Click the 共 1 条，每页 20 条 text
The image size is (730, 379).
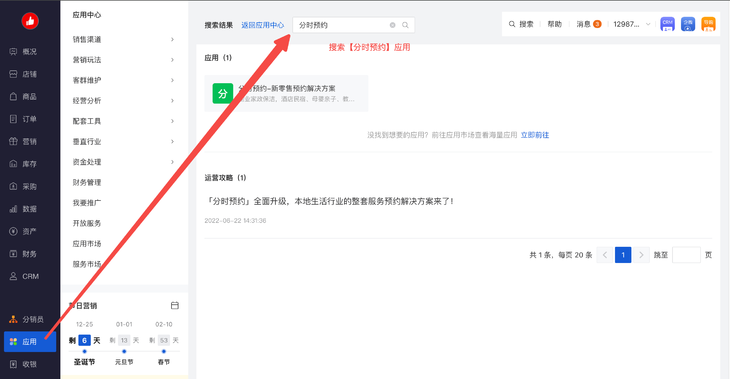coord(561,255)
